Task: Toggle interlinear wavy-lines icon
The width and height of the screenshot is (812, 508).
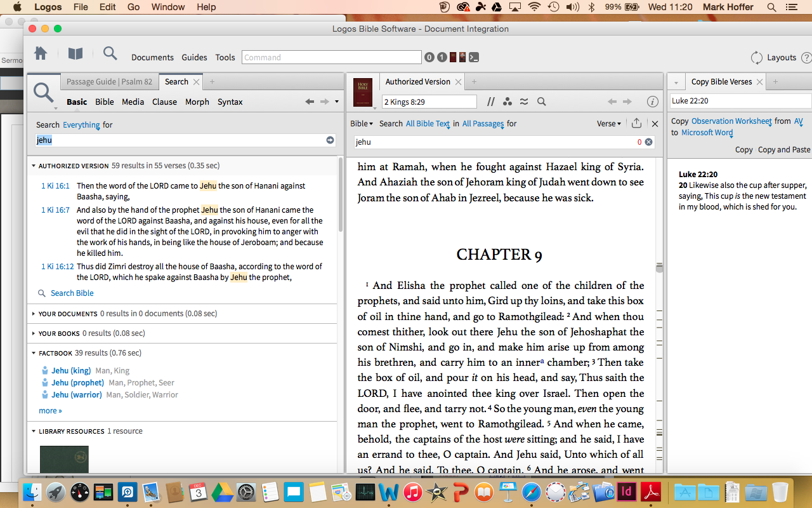Action: point(524,102)
